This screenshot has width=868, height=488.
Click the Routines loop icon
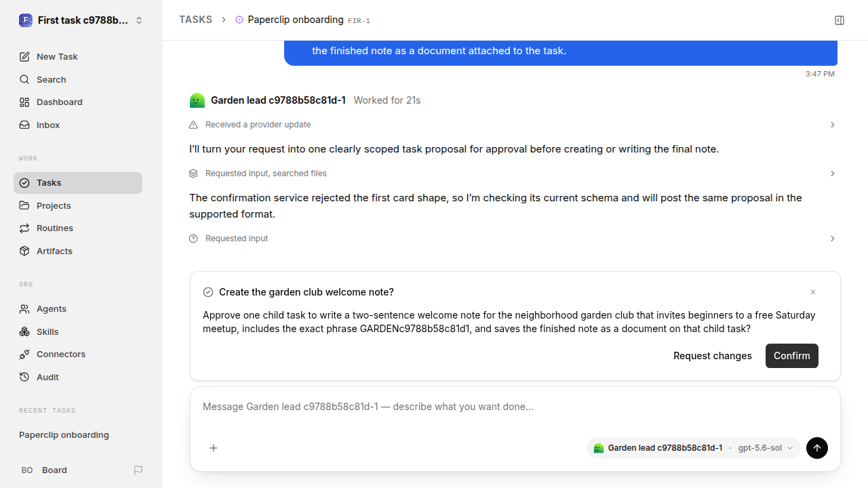click(x=24, y=228)
